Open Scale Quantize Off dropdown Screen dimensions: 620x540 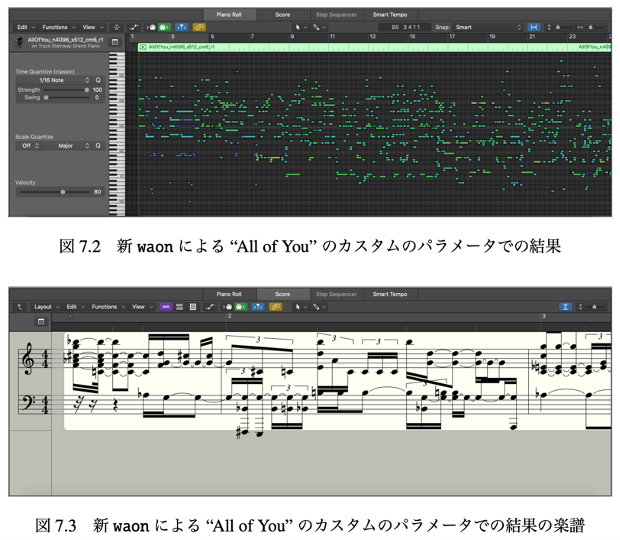(28, 146)
